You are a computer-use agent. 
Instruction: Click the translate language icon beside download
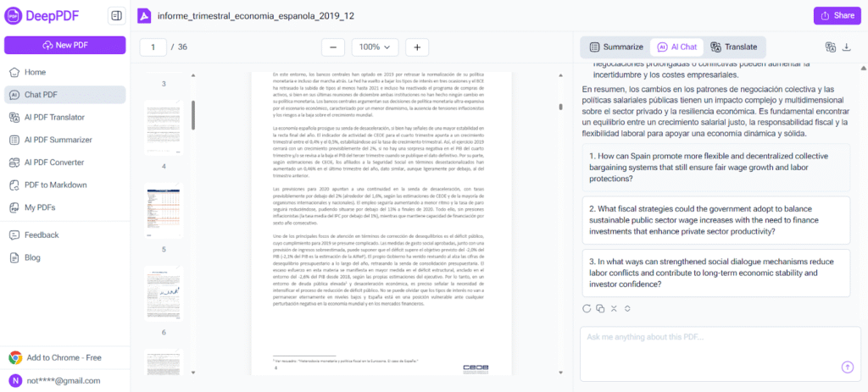(831, 47)
